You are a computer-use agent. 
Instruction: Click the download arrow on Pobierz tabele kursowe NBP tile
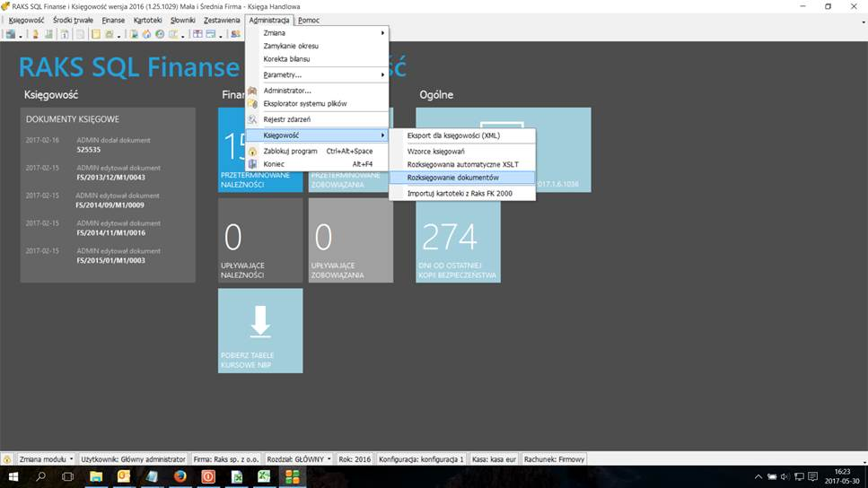[260, 322]
